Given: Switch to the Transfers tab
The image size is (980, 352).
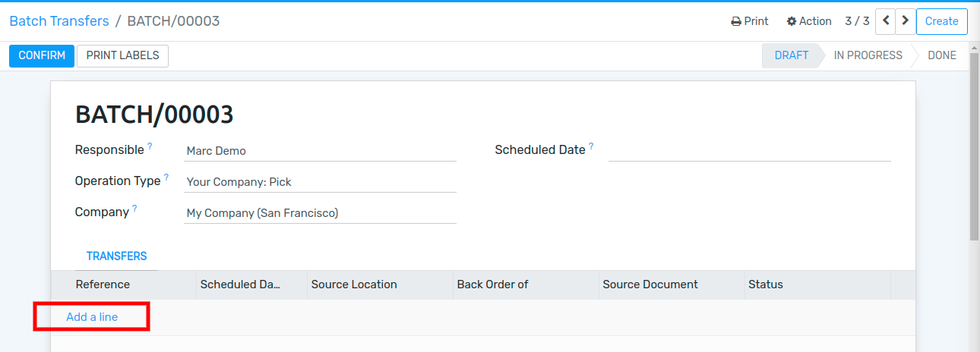Looking at the screenshot, I should pyautogui.click(x=116, y=256).
